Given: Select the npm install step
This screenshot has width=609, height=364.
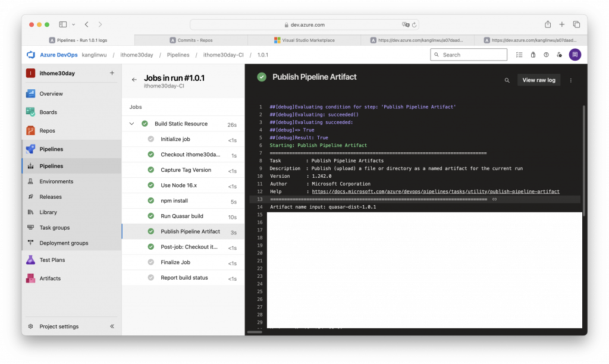Looking at the screenshot, I should tap(183, 201).
